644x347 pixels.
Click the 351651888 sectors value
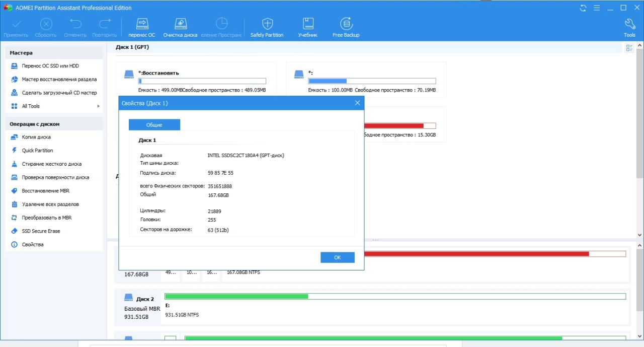220,186
